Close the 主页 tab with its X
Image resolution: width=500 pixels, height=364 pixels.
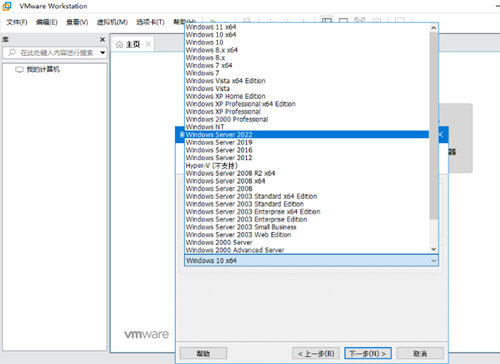[148, 44]
